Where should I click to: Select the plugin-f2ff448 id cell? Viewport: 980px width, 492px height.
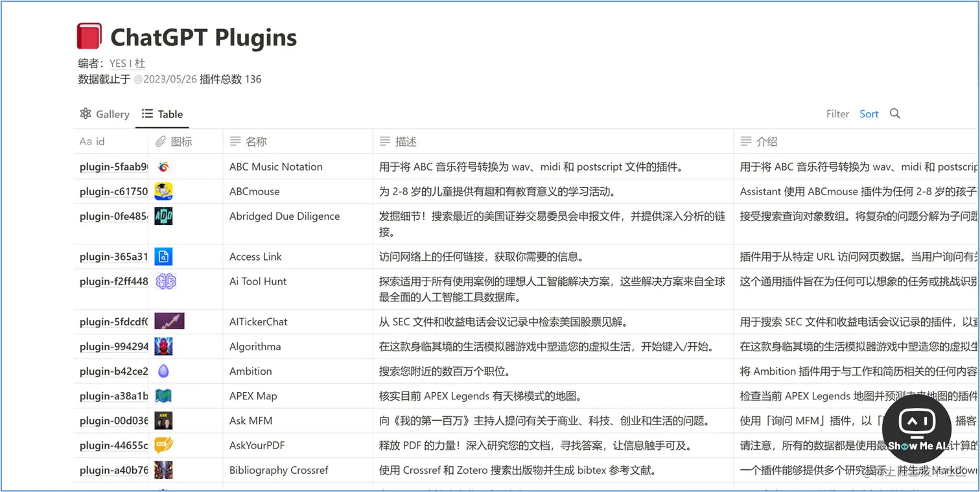tap(111, 289)
